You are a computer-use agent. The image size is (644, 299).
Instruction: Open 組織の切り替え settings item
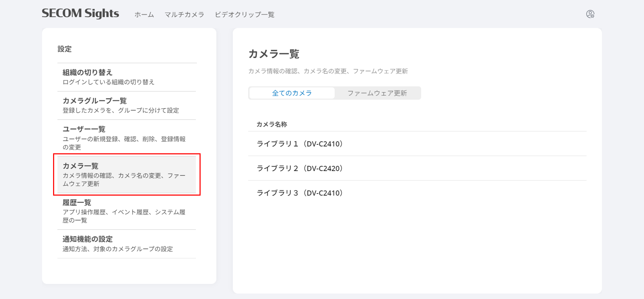pos(127,77)
